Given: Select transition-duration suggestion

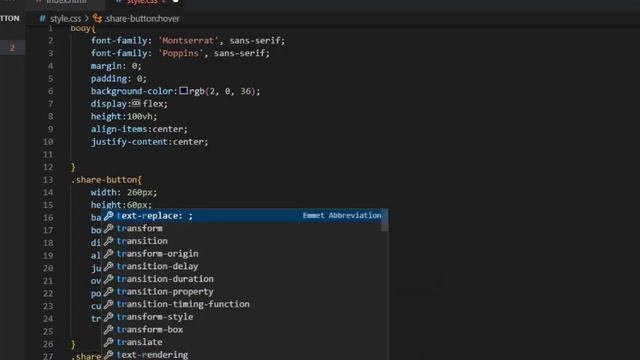Looking at the screenshot, I should coord(244,279).
